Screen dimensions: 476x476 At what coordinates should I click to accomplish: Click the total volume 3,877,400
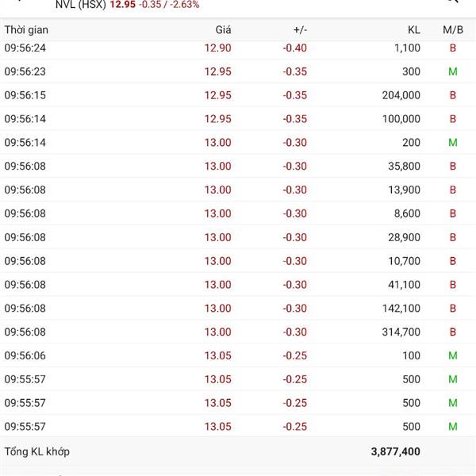[395, 451]
